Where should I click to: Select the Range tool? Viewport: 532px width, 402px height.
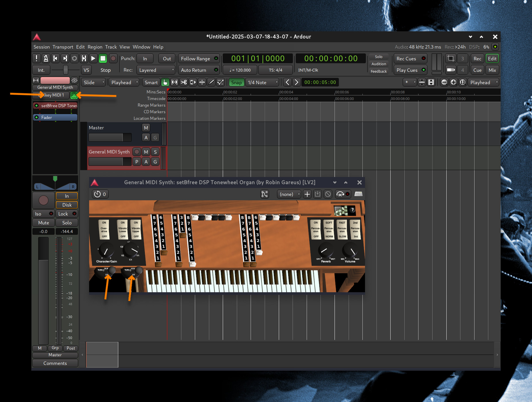coord(174,82)
